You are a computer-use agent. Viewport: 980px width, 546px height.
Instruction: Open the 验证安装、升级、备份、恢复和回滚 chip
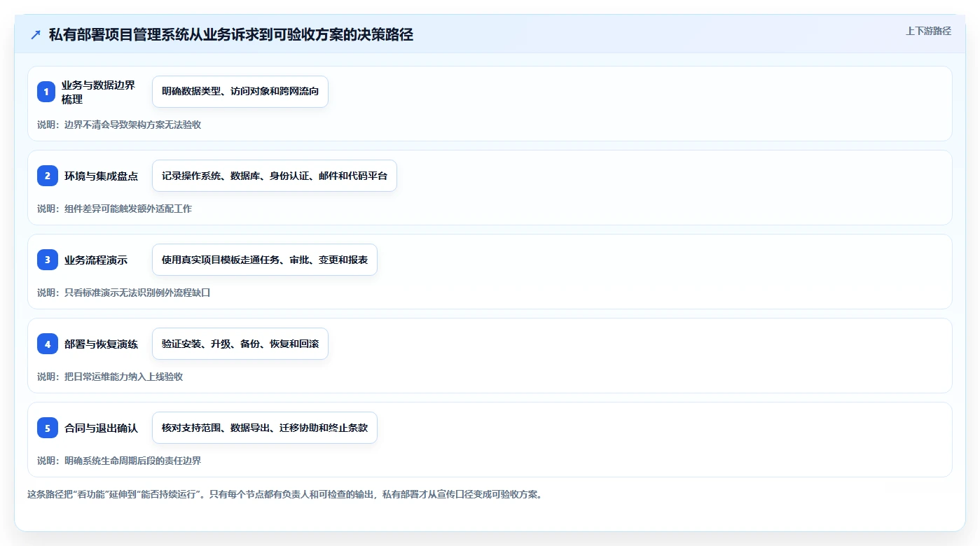pos(240,344)
